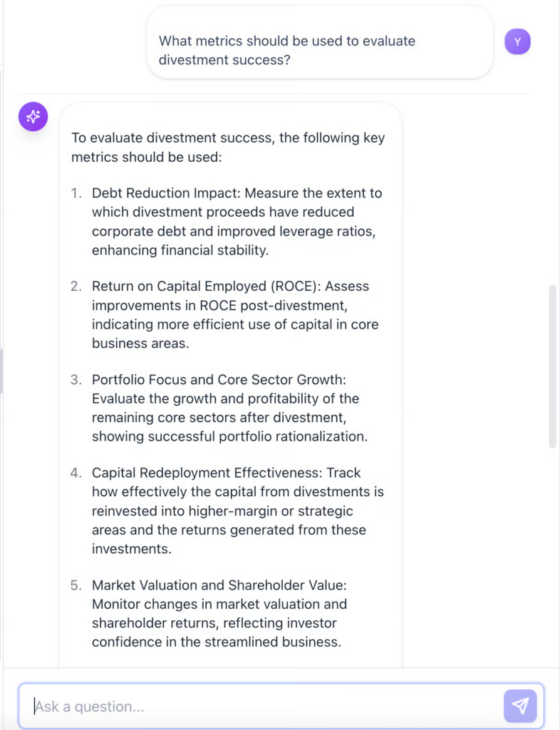
Task: Click the user avatar labeled Y
Action: point(517,42)
